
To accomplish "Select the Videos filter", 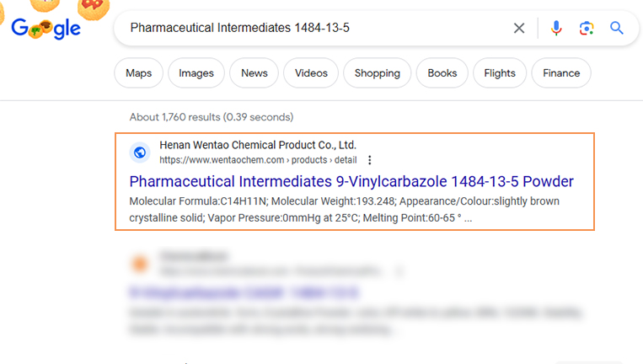I will point(311,73).
